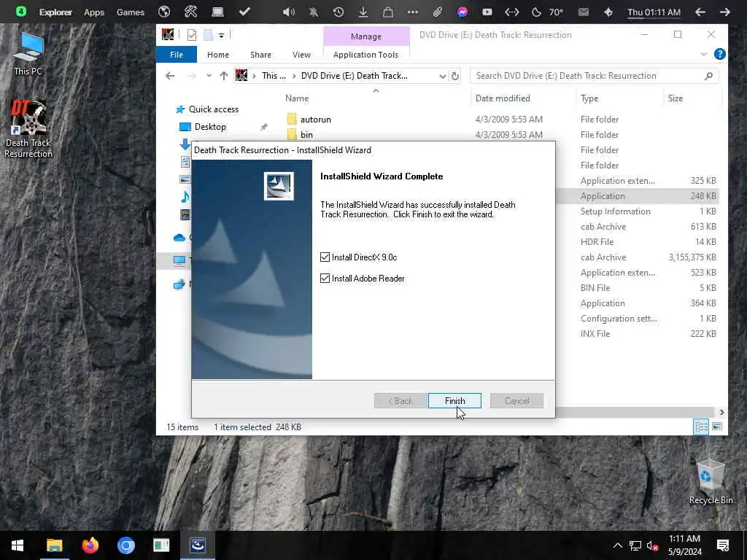Viewport: 747px width, 560px height.
Task: Click the Music note icon in sidebar
Action: (185, 196)
